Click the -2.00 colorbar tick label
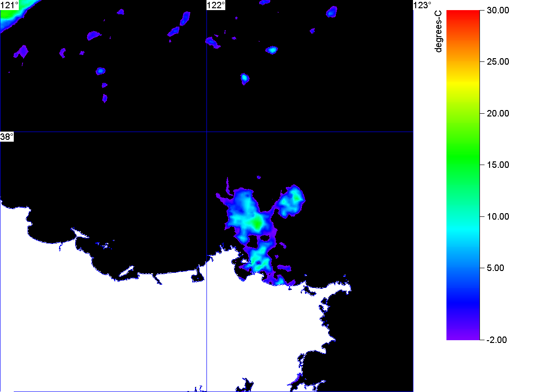 [x=496, y=340]
